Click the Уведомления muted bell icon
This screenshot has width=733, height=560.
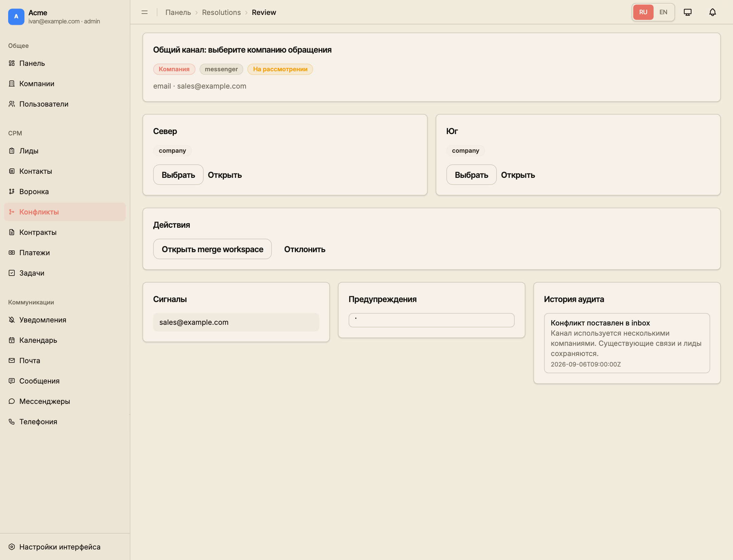click(12, 320)
